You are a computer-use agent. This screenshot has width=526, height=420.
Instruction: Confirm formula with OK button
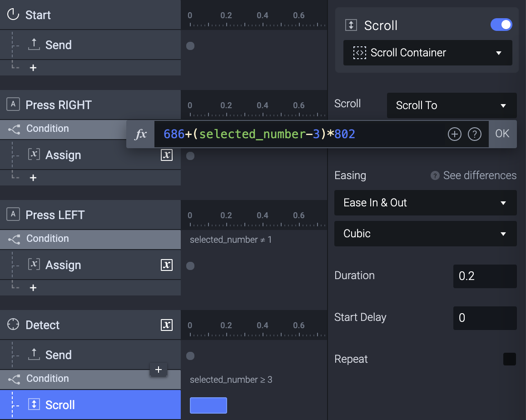502,134
